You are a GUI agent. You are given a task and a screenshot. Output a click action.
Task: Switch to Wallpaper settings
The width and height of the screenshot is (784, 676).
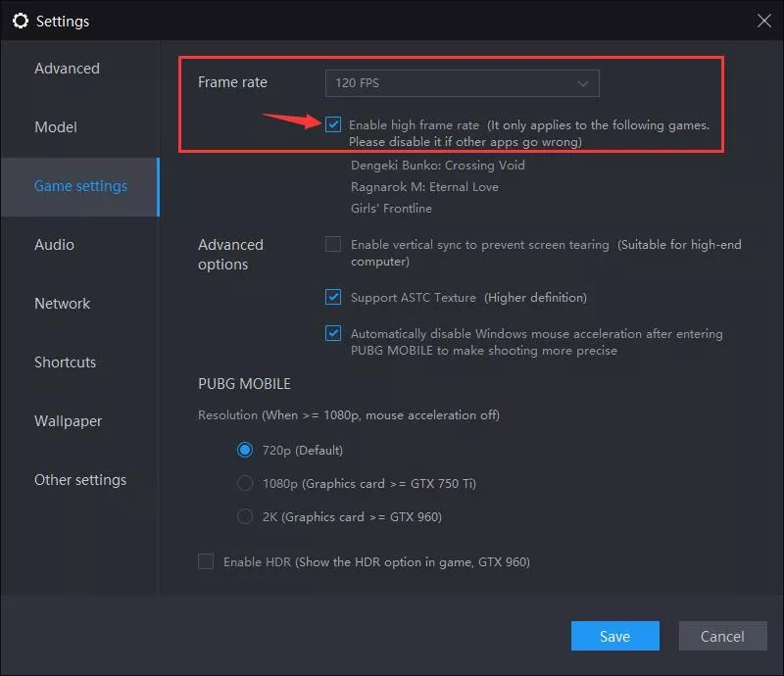coord(68,421)
